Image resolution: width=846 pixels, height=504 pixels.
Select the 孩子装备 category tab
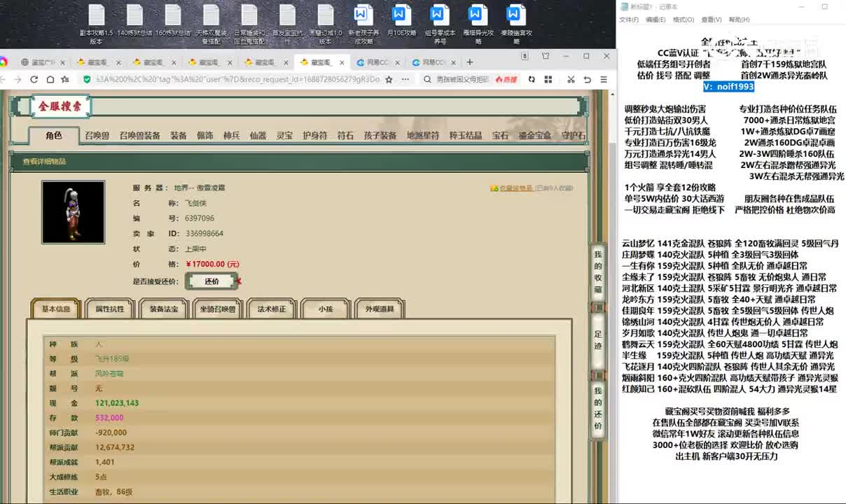click(380, 136)
